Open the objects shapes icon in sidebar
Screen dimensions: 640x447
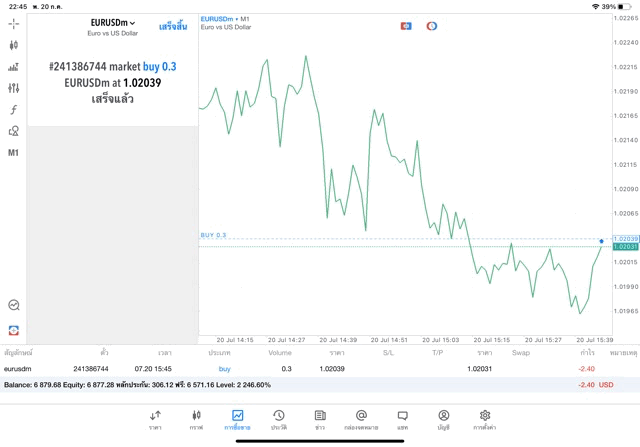point(13,131)
